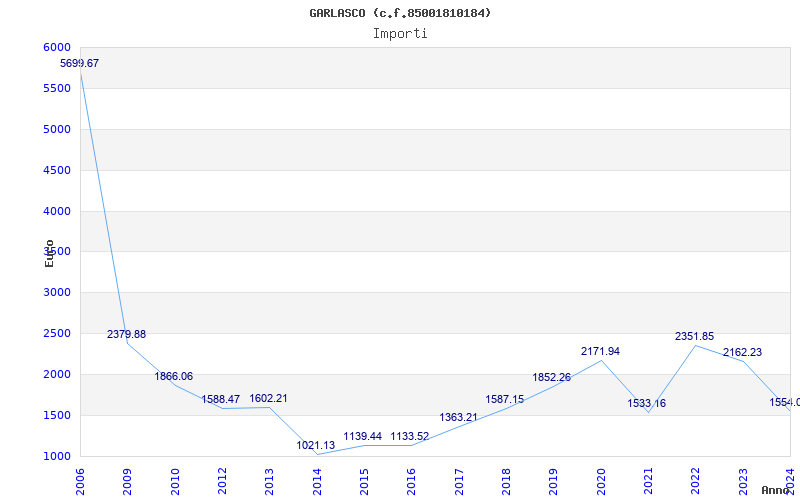Click the 5500 y-axis tick label

click(56, 88)
